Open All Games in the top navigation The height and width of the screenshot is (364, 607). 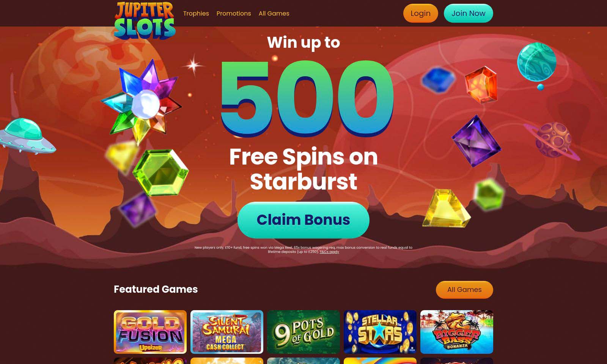coord(274,13)
